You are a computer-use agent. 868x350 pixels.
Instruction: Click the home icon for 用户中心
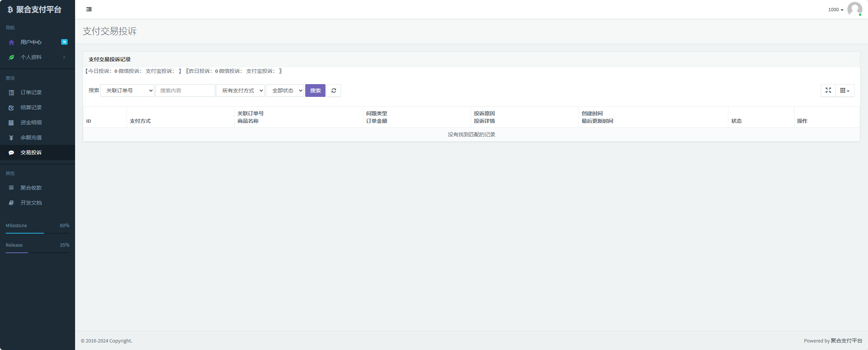coord(11,42)
